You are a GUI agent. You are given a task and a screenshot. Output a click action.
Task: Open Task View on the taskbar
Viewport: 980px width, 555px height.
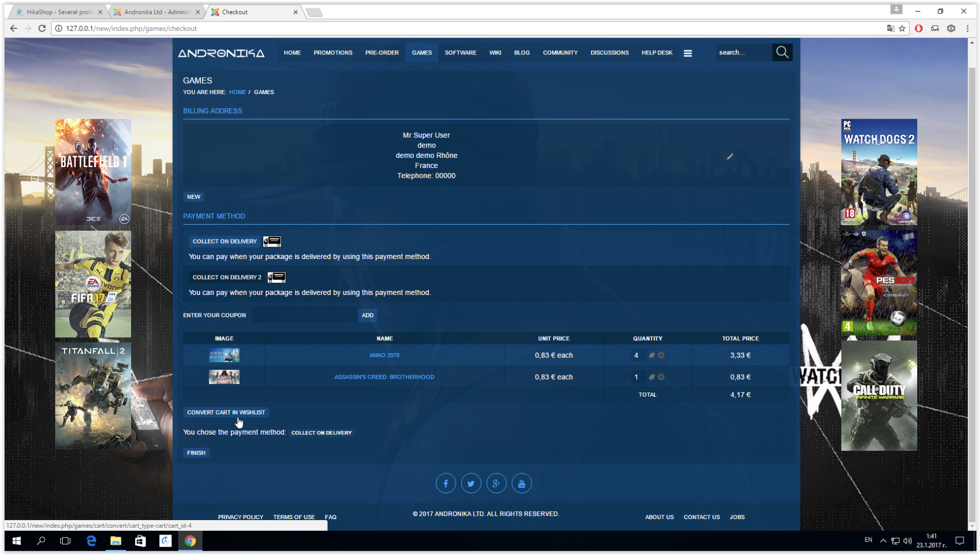point(65,541)
